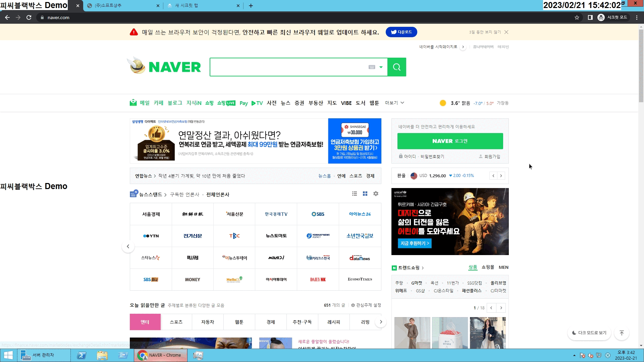
Task: Open the dataNews press logo
Action: click(x=360, y=258)
